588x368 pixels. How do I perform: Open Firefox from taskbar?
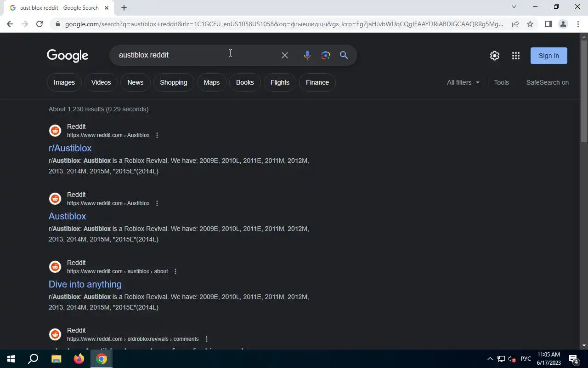pos(79,359)
